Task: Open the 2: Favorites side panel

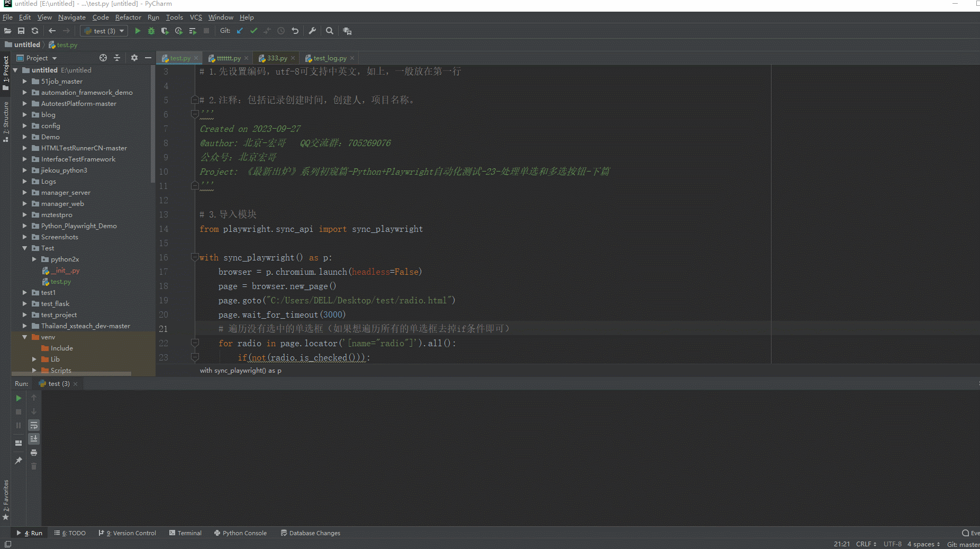Action: click(6, 500)
